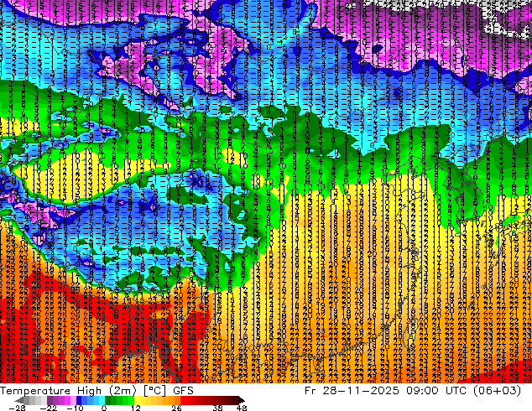The image size is (532, 411).
Task: Click the "-22" legend label
Action: pyautogui.click(x=49, y=408)
